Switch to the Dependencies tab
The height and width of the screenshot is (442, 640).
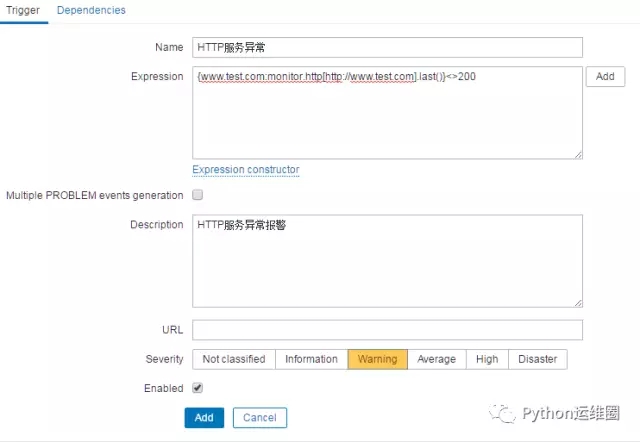(x=91, y=10)
